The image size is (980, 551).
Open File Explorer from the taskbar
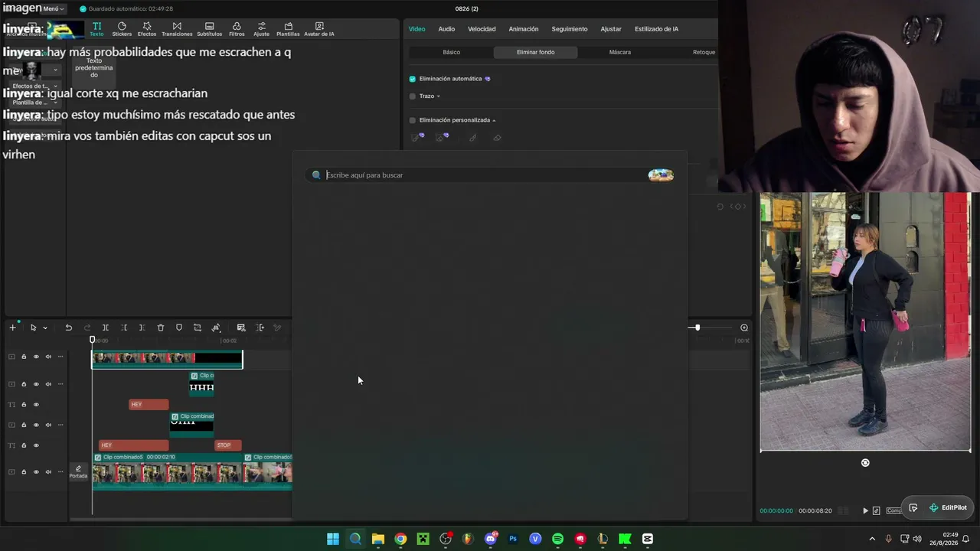[x=378, y=539]
